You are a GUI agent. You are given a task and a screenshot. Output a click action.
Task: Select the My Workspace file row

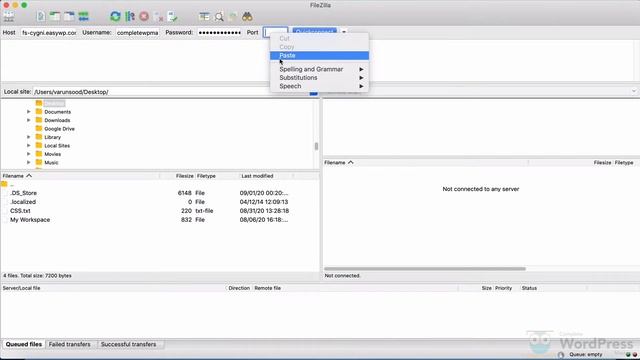pyautogui.click(x=160, y=220)
